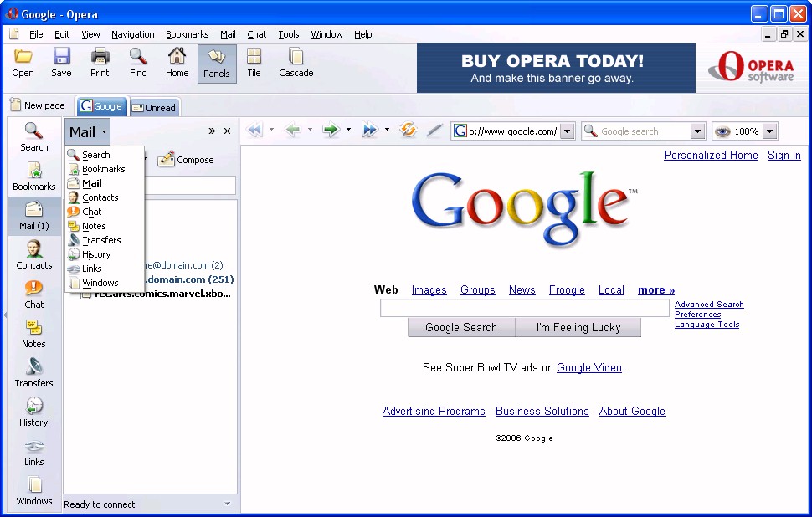
Task: Open the Links sidebar panel
Action: (x=34, y=452)
